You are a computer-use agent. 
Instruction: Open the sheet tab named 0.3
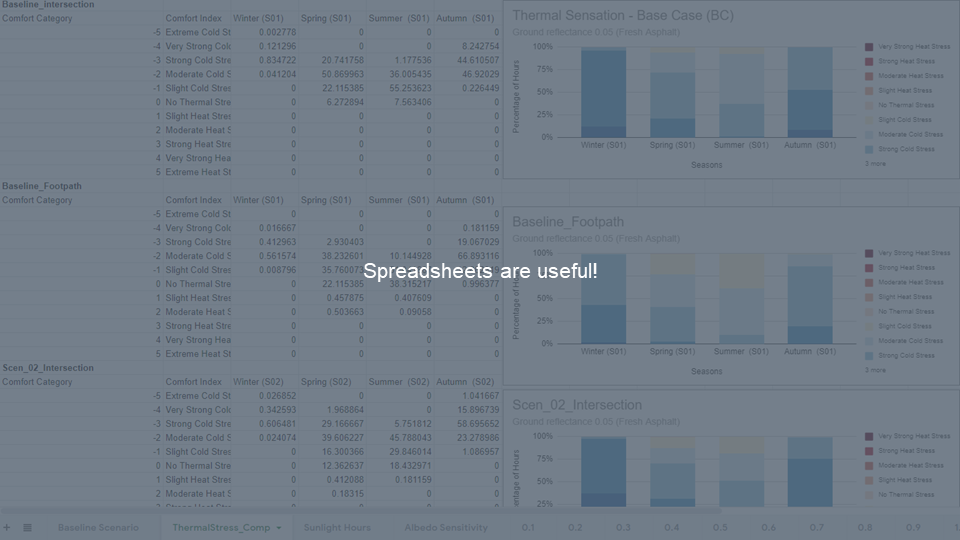point(623,527)
